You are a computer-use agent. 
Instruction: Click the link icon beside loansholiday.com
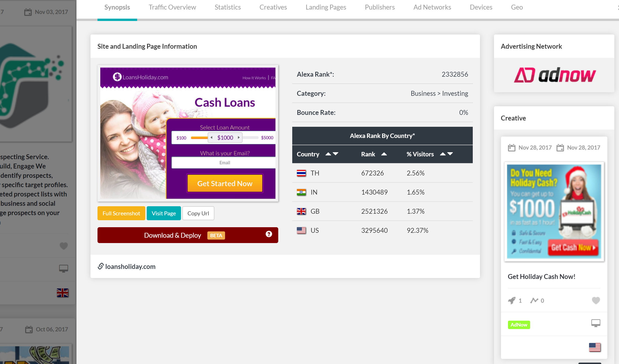click(x=101, y=266)
